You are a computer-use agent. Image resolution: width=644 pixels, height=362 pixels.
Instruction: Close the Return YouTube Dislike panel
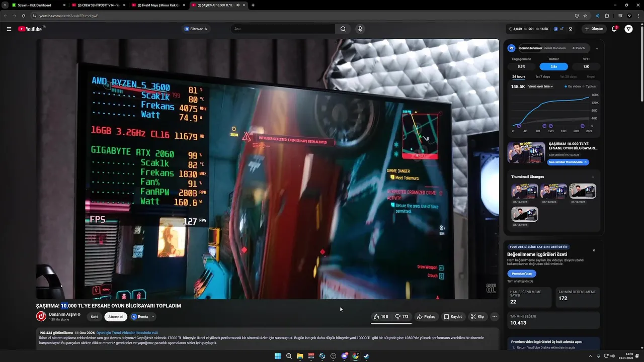tap(594, 250)
